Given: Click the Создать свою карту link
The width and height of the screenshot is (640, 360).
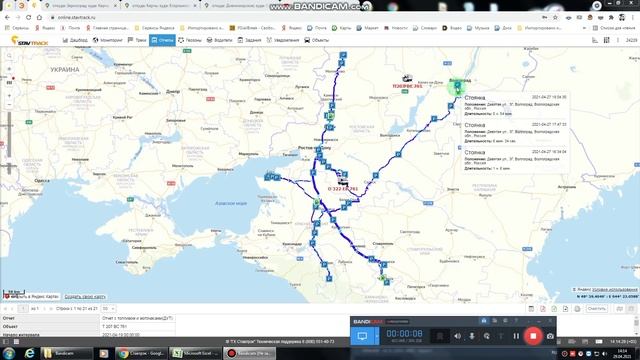Looking at the screenshot, I should (85, 296).
